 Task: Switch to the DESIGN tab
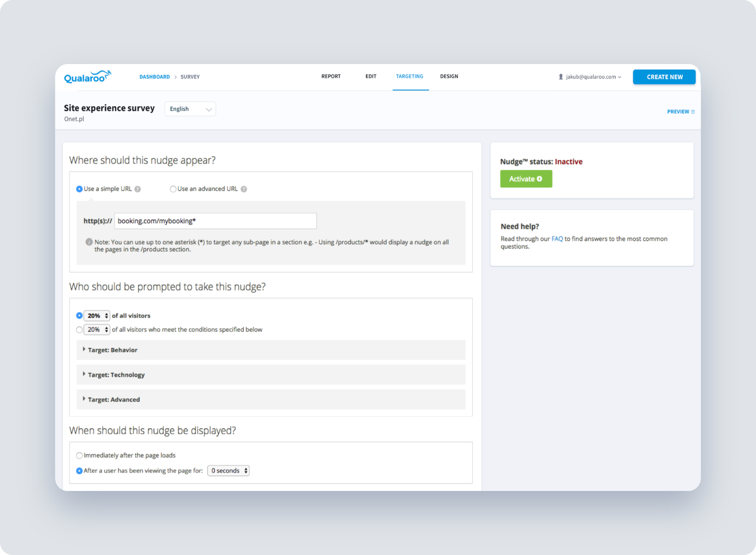click(x=449, y=76)
